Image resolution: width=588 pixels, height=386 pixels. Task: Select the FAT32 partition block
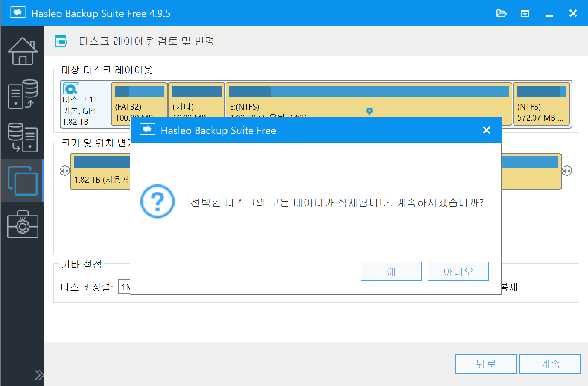click(139, 101)
